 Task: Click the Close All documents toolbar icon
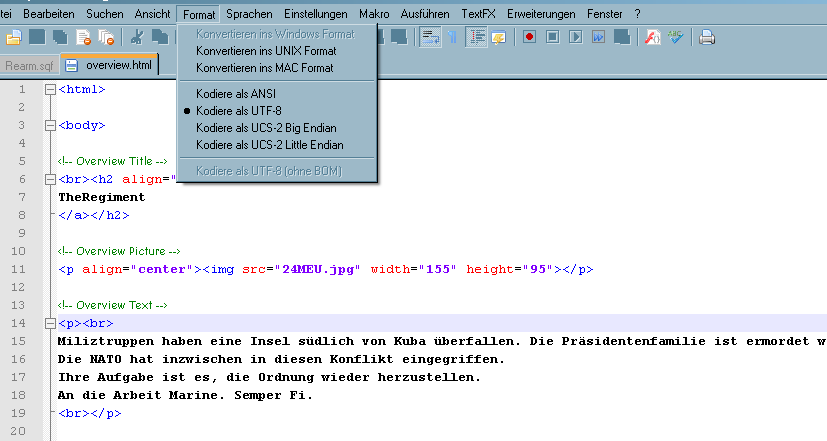[x=107, y=37]
